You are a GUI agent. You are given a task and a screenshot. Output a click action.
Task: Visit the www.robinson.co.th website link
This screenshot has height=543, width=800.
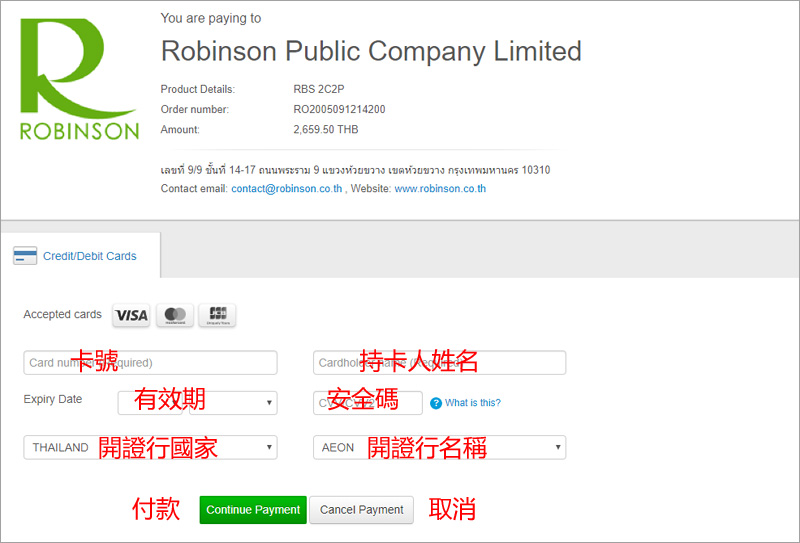click(440, 188)
